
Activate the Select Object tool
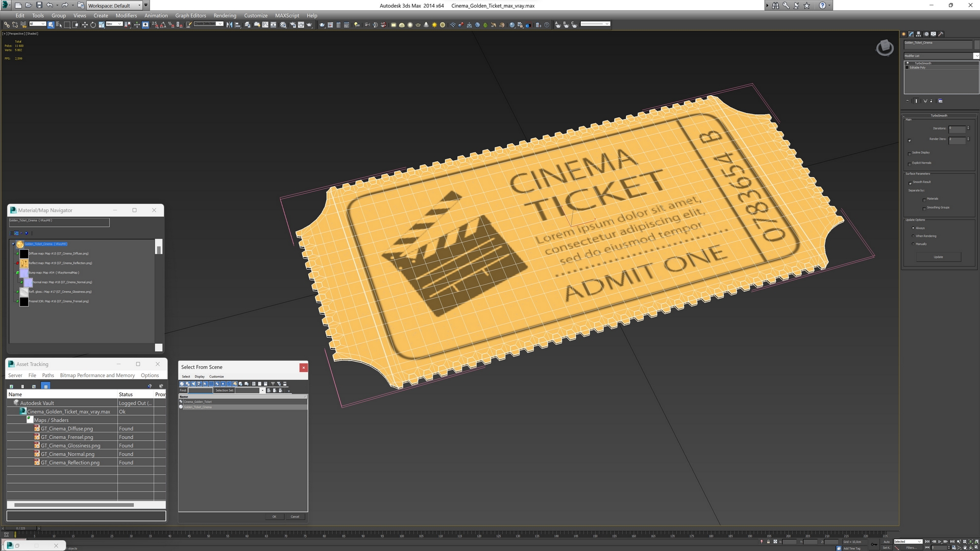[x=51, y=24]
